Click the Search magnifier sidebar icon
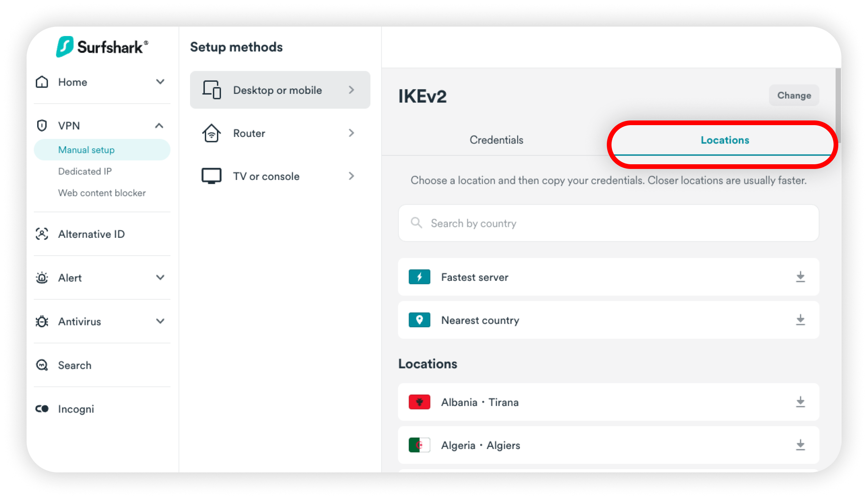Screen dimensions: 868x499 coord(42,365)
